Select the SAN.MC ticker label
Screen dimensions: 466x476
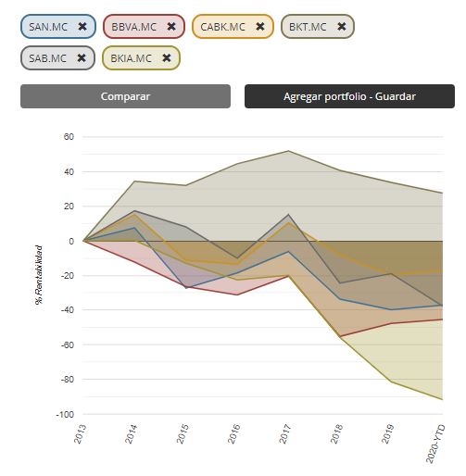tap(48, 27)
